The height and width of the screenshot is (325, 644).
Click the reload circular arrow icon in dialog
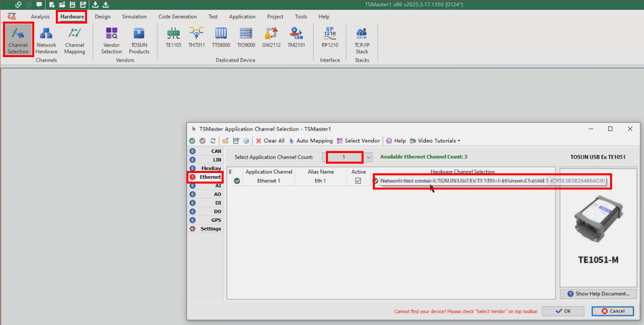[x=246, y=141]
